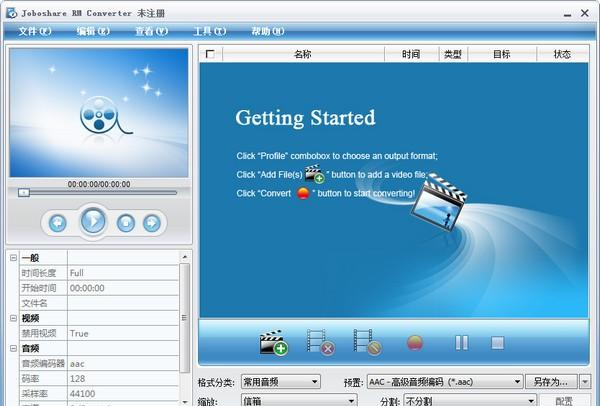Screen dimensions: 600x406
Task: Click the next frame arrow in player
Action: (x=152, y=223)
